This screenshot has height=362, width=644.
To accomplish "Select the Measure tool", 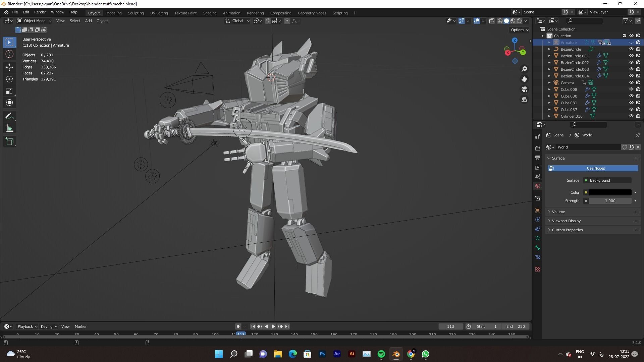I will [x=9, y=127].
